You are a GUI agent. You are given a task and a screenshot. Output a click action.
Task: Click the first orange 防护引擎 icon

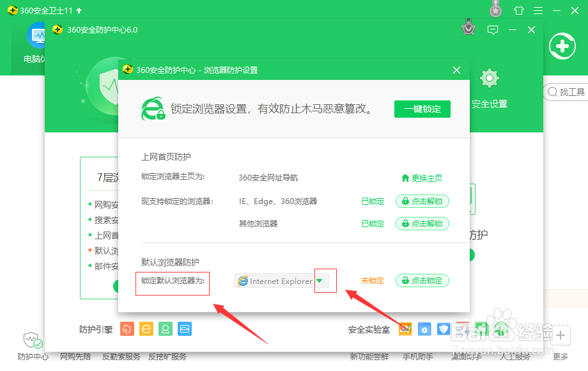(127, 329)
